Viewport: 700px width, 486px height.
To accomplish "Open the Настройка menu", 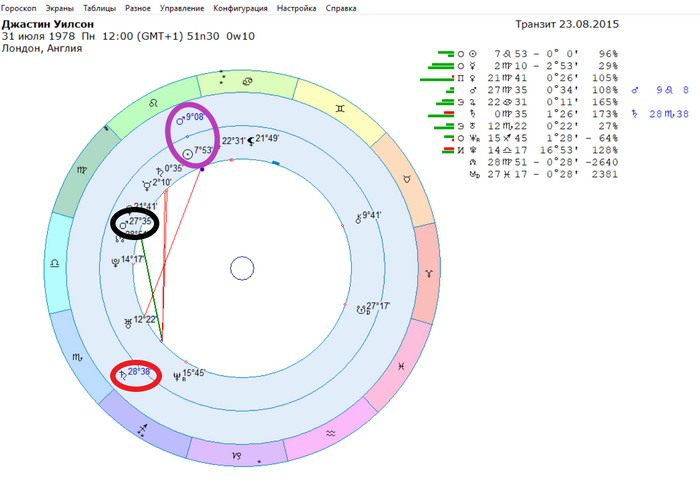I will (x=296, y=8).
